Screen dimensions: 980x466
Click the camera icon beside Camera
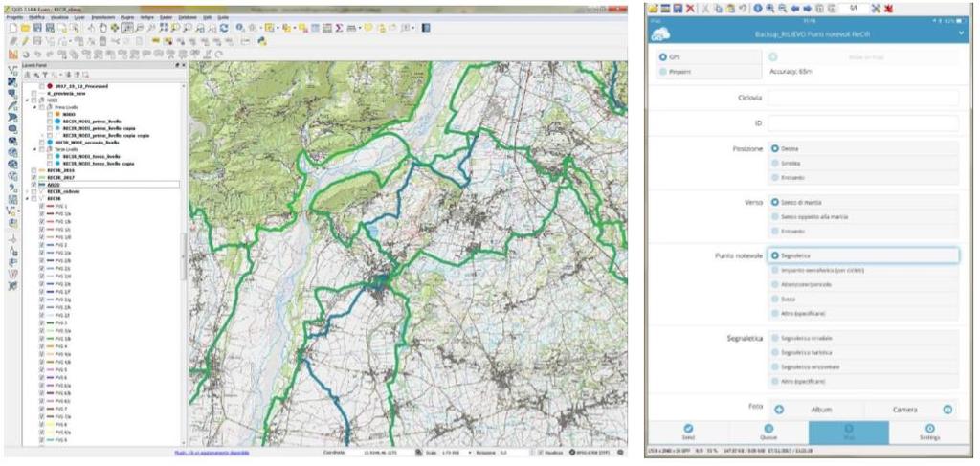[947, 410]
